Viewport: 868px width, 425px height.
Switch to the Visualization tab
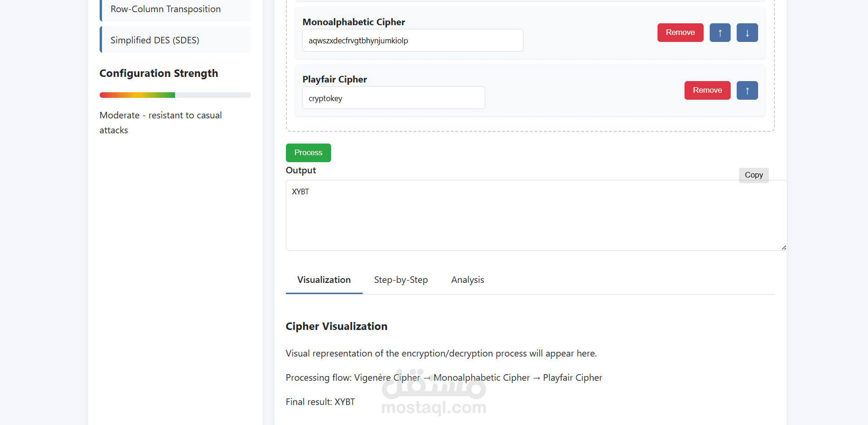point(324,280)
